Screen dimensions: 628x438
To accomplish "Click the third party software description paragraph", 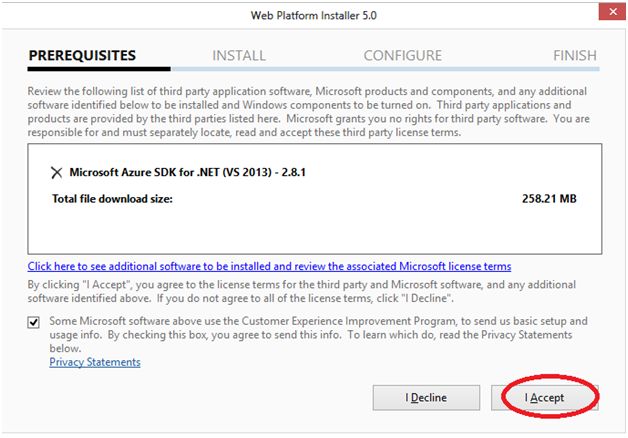I will pyautogui.click(x=310, y=111).
